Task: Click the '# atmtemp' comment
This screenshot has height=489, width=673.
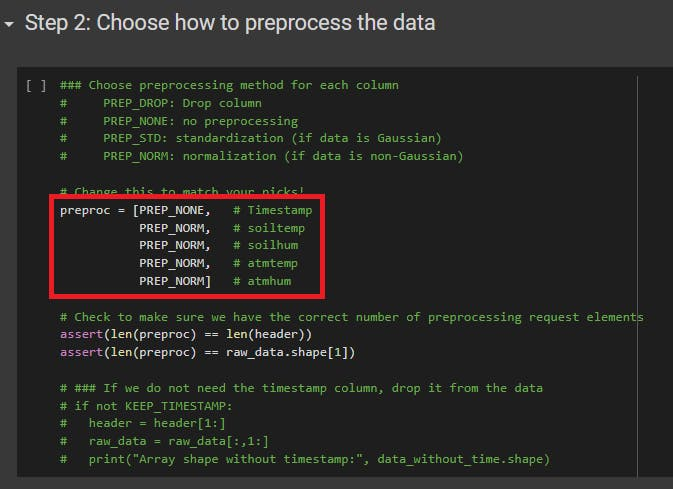Action: (x=265, y=264)
